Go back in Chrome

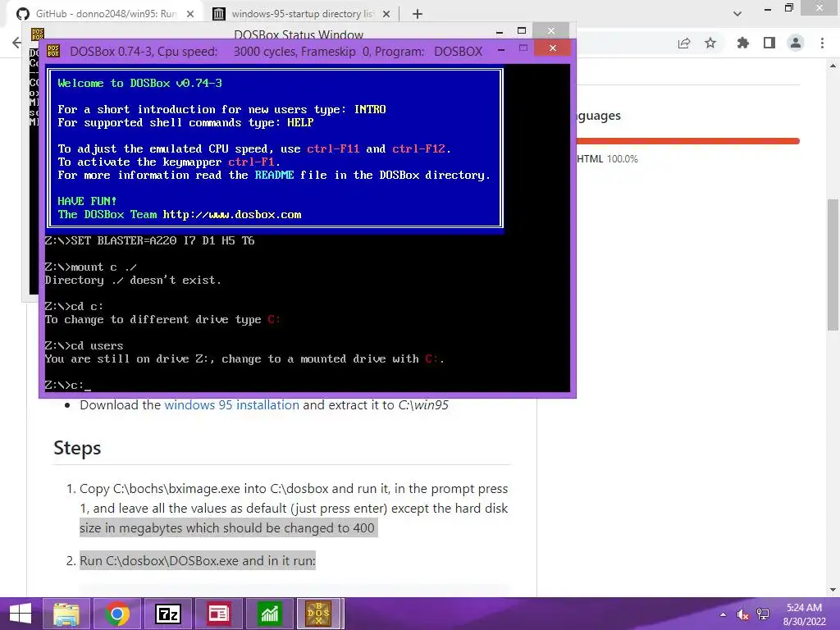16,43
